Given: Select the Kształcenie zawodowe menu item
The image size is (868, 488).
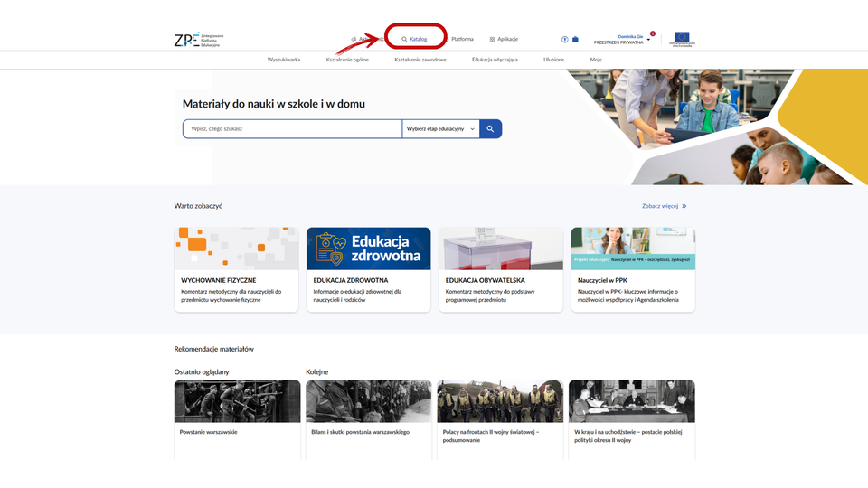Looking at the screenshot, I should [420, 60].
